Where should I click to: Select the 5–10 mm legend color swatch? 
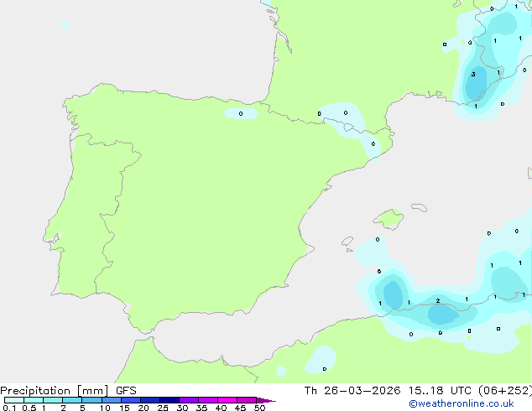91,400
